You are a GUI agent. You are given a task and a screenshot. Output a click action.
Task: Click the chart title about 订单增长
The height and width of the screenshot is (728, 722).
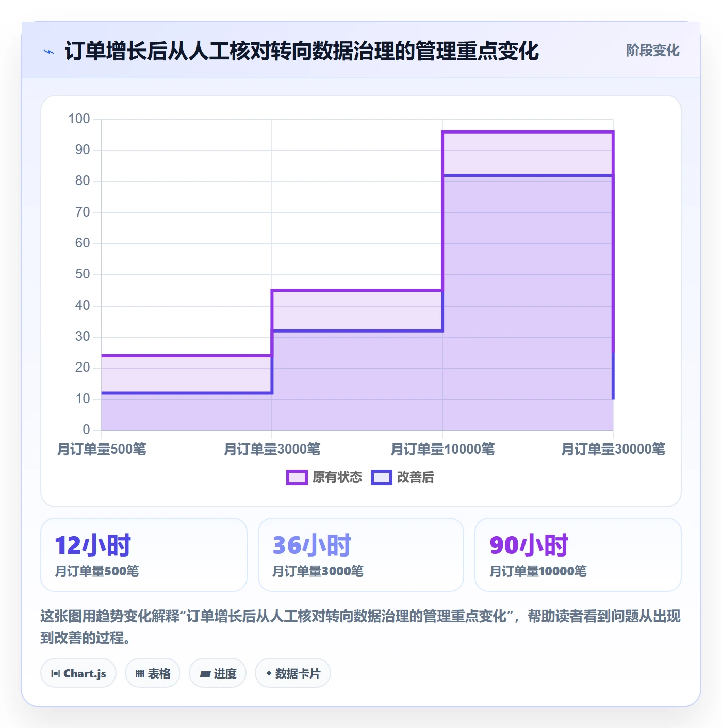(302, 52)
